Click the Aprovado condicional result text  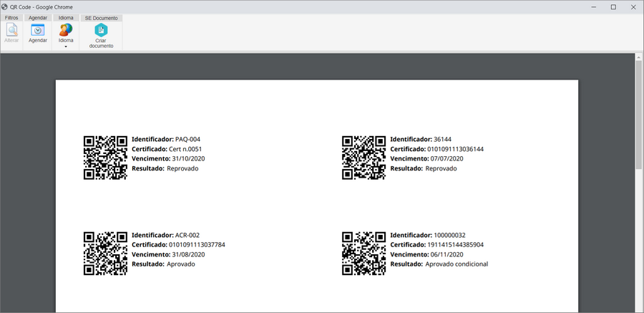point(457,264)
